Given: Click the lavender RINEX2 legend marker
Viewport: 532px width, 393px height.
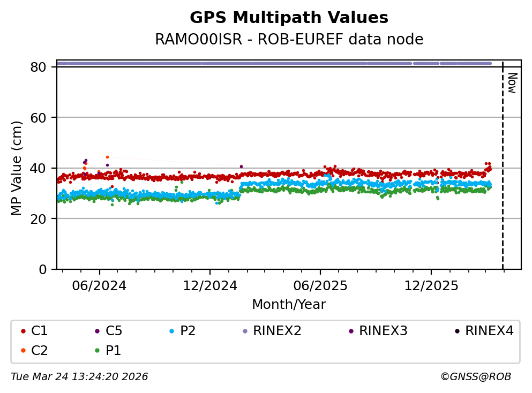Looking at the screenshot, I should pos(245,331).
